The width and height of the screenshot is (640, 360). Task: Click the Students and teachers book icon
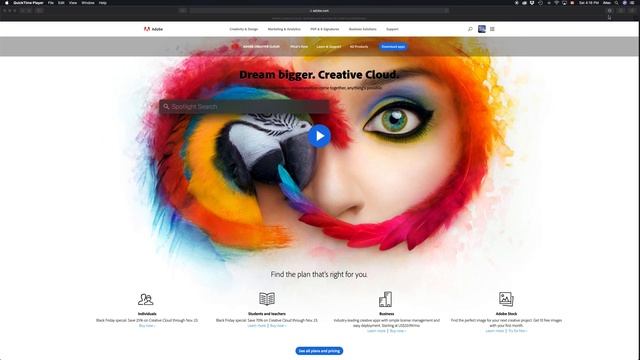267,299
